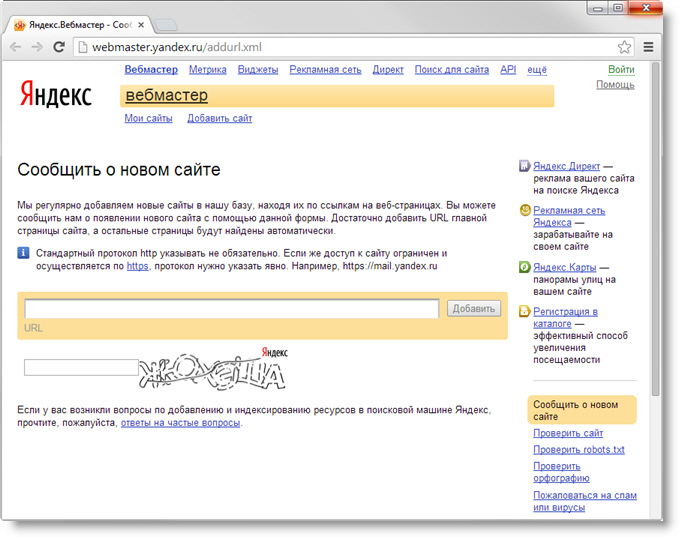
Task: Open the Добавить сайт link
Action: [220, 118]
